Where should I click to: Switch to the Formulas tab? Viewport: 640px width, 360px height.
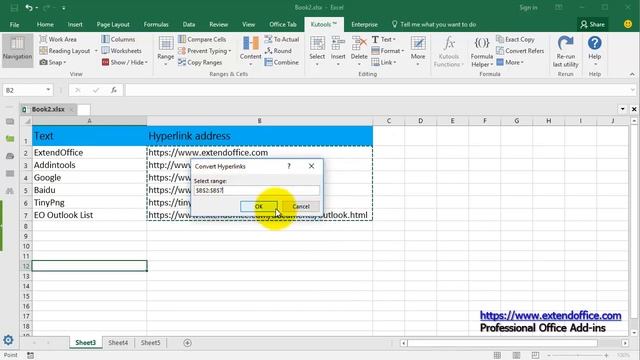point(156,24)
